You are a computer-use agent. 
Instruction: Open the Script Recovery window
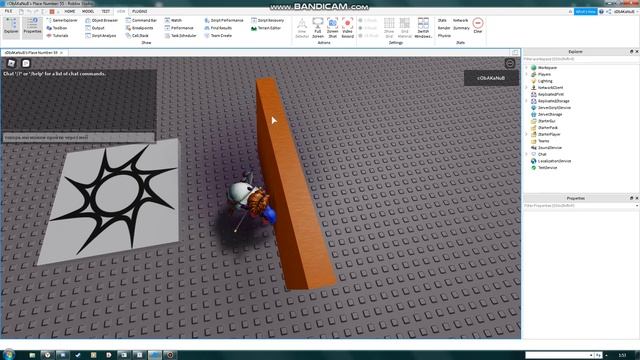(267, 20)
